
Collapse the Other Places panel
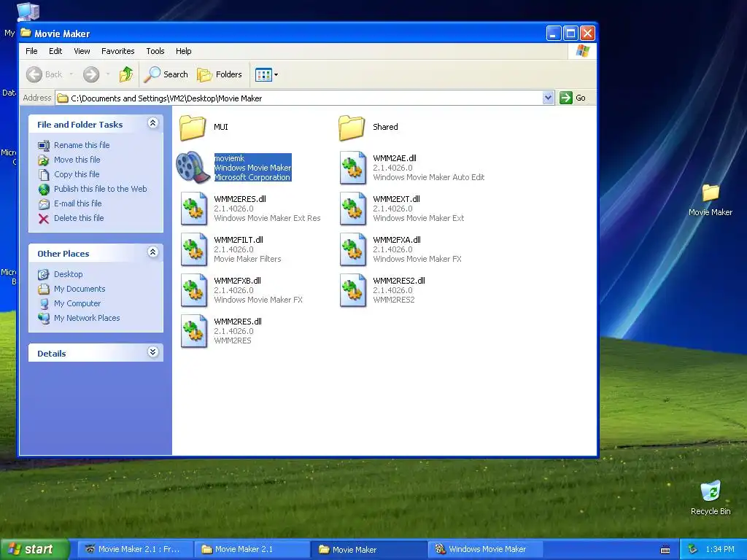tap(152, 252)
